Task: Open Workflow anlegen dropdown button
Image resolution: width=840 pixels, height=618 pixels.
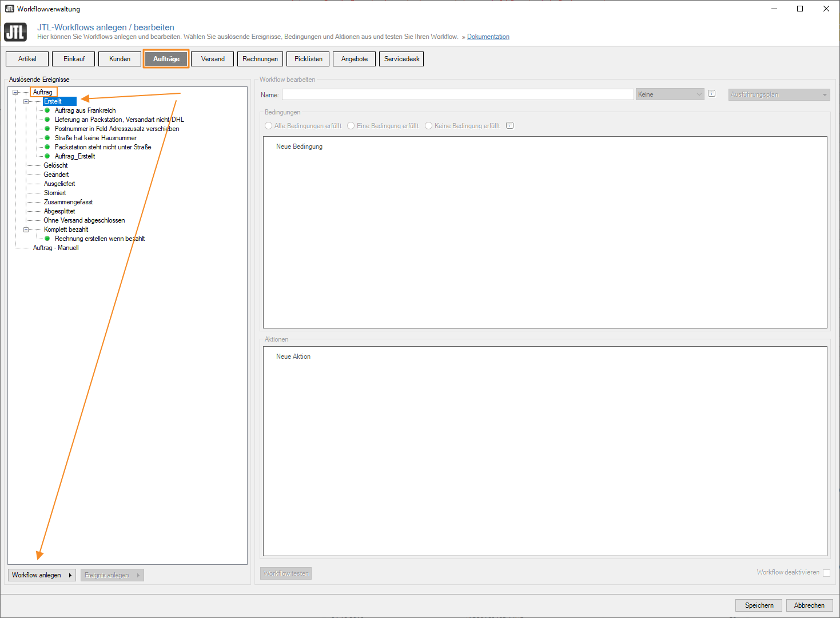Action: pos(42,575)
